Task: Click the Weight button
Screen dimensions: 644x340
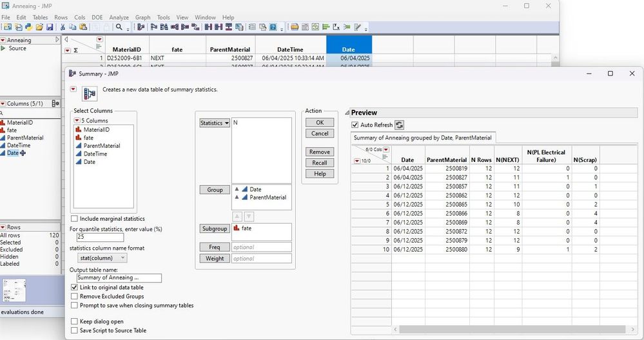Action: [x=215, y=258]
